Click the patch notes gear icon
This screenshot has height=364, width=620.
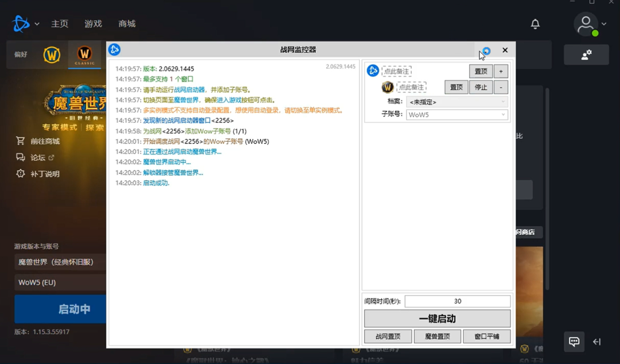coord(20,173)
